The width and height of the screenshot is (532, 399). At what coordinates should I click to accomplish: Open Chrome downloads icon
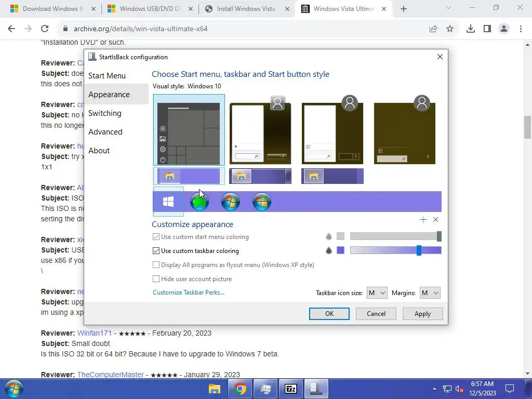471,29
